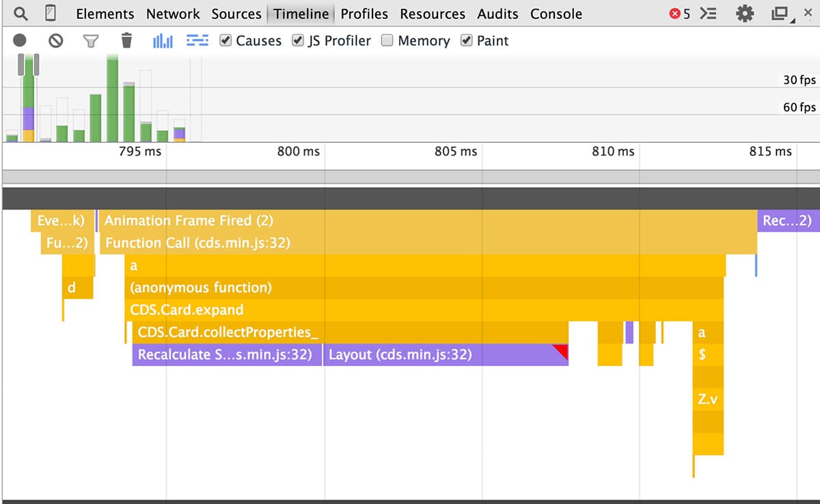Switch to the bar chart view icon
The width and height of the screenshot is (820, 504).
pyautogui.click(x=163, y=41)
